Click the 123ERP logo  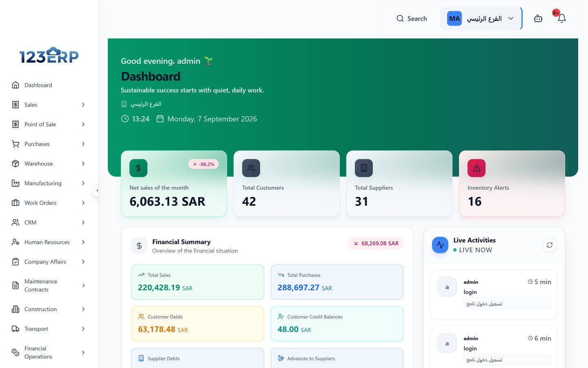pos(49,55)
